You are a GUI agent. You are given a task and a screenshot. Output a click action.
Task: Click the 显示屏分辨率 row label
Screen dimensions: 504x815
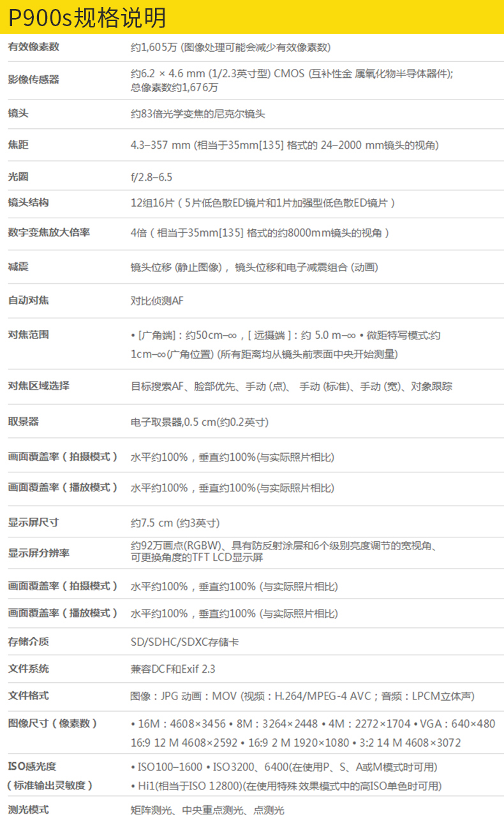[x=38, y=553]
